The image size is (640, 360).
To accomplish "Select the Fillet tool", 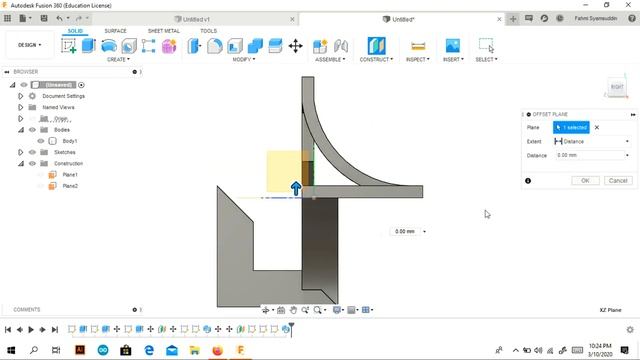I will (215, 46).
